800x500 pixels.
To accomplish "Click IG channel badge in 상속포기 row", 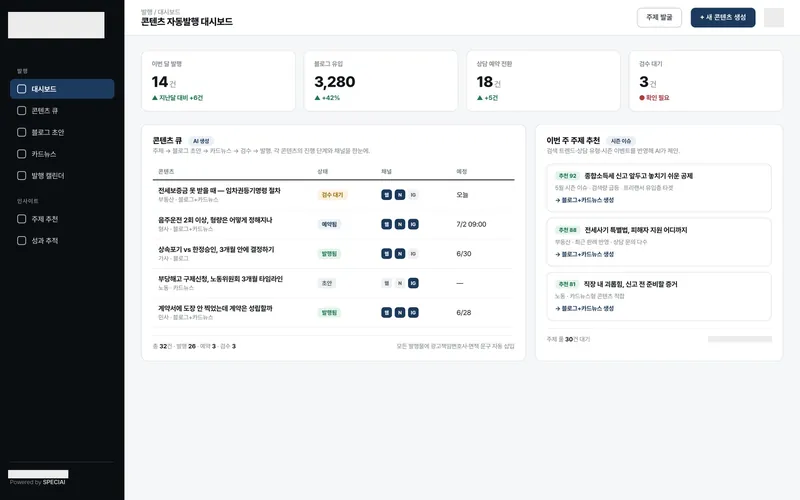I will tap(413, 254).
